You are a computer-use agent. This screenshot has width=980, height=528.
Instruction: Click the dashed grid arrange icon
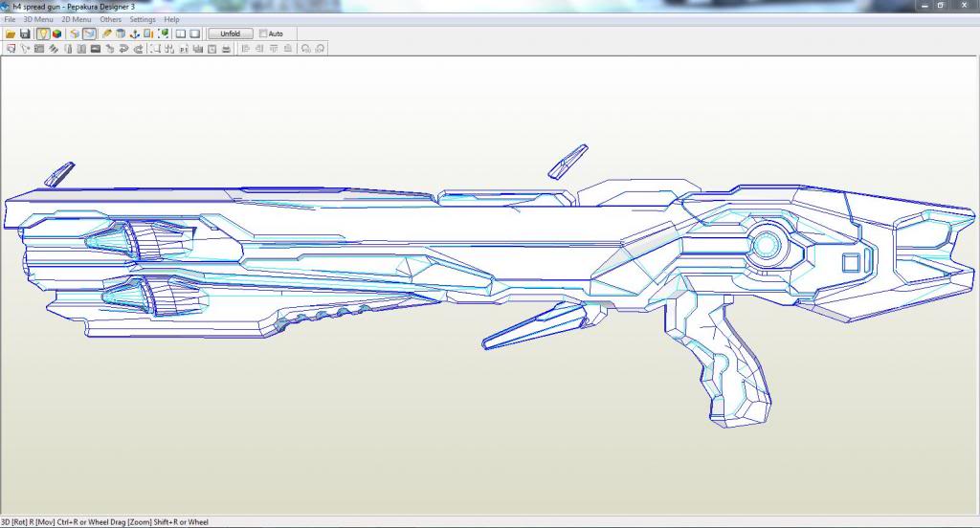(x=168, y=49)
